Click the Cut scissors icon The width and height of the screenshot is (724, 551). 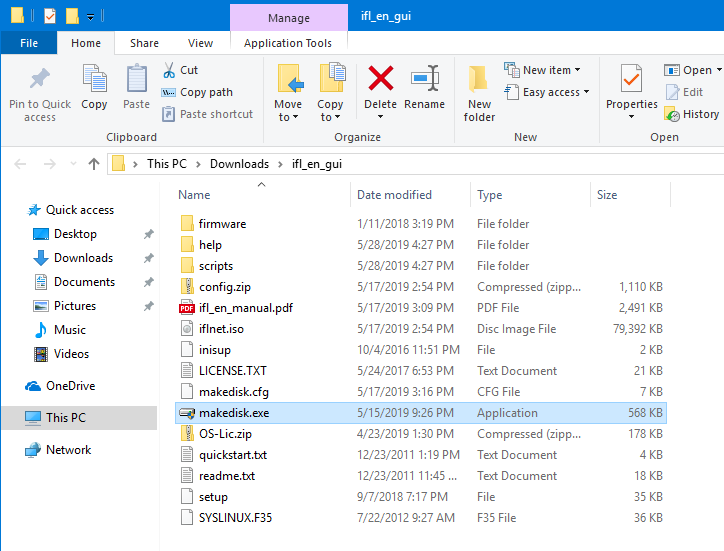[x=169, y=70]
